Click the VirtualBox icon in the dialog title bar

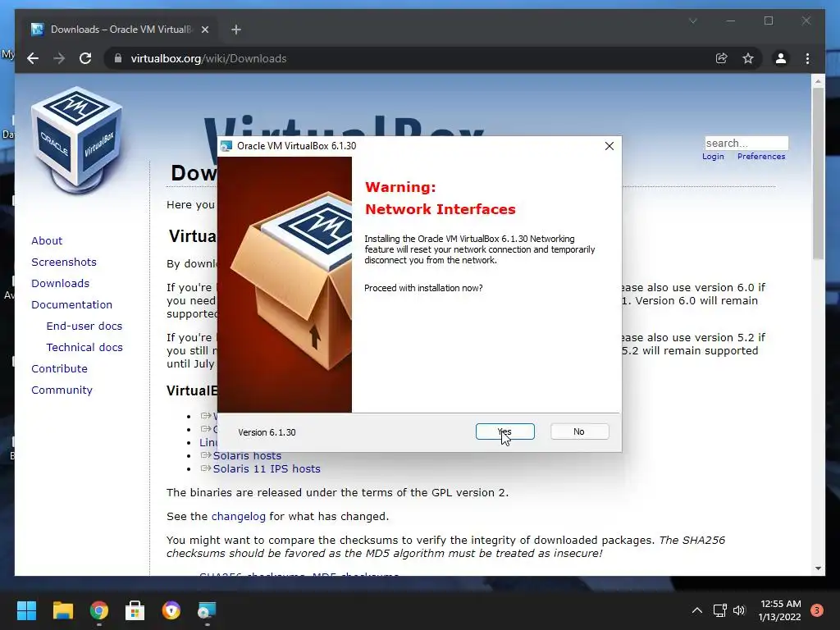point(226,146)
